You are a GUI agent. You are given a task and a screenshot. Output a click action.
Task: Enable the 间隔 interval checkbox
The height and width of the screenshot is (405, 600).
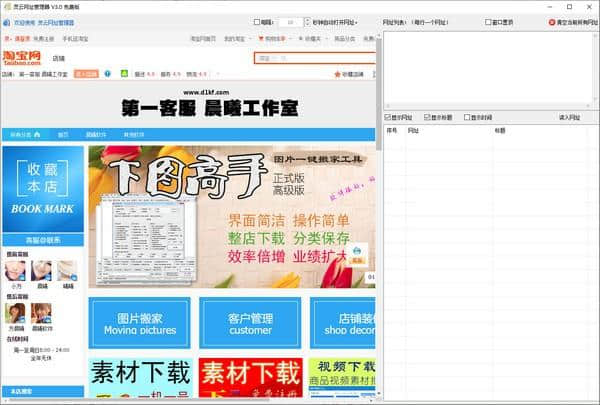click(x=256, y=21)
